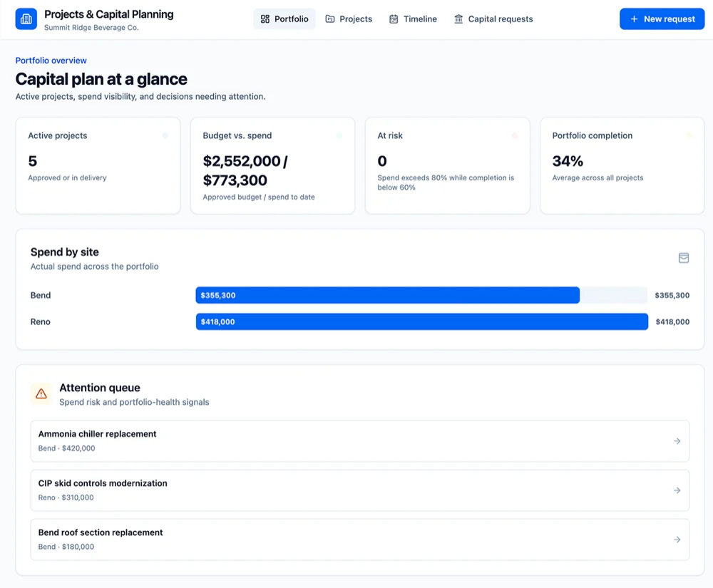Click the "Ammonia chiller replacement" title
The image size is (713, 588).
(x=97, y=434)
